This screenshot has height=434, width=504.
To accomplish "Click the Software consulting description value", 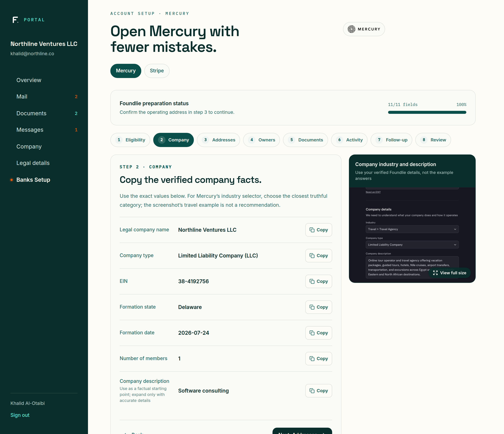I will pos(203,391).
